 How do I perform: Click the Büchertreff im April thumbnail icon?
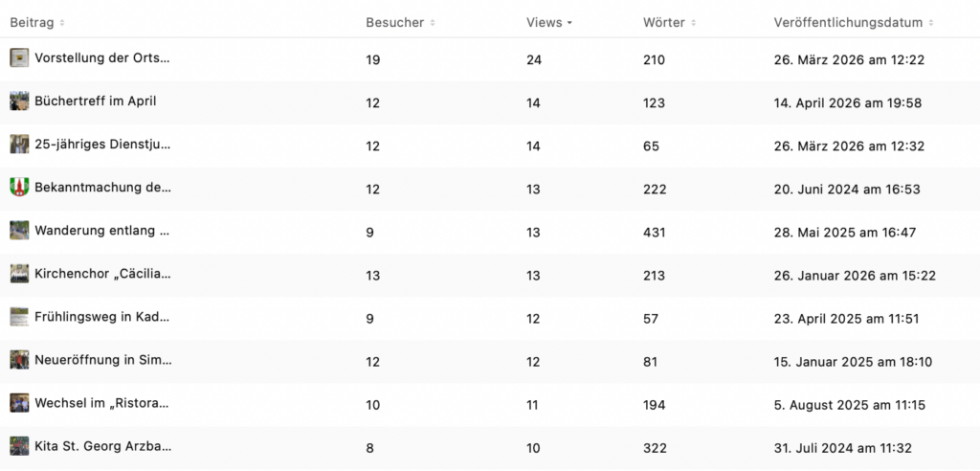pos(19,101)
